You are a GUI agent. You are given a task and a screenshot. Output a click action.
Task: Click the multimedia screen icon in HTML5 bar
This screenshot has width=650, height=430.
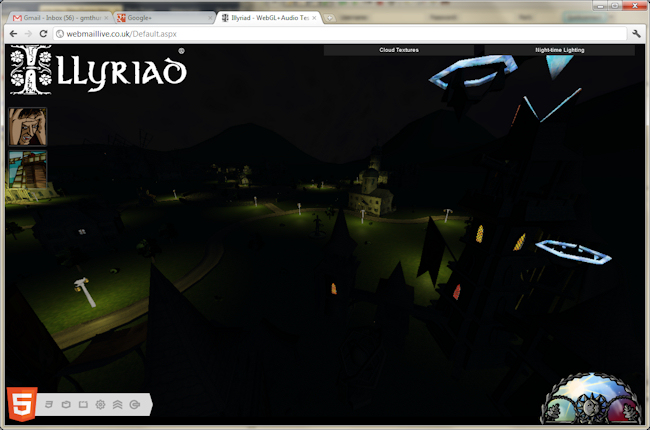click(x=83, y=404)
